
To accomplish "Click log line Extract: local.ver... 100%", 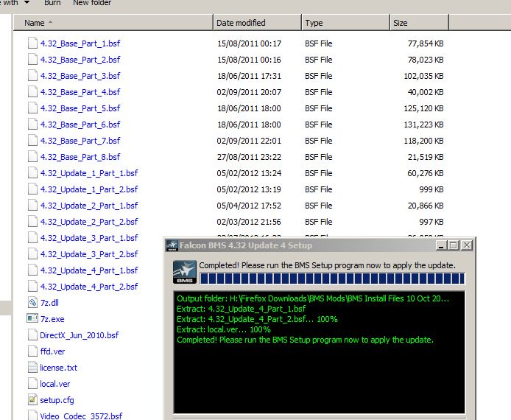I will (224, 329).
